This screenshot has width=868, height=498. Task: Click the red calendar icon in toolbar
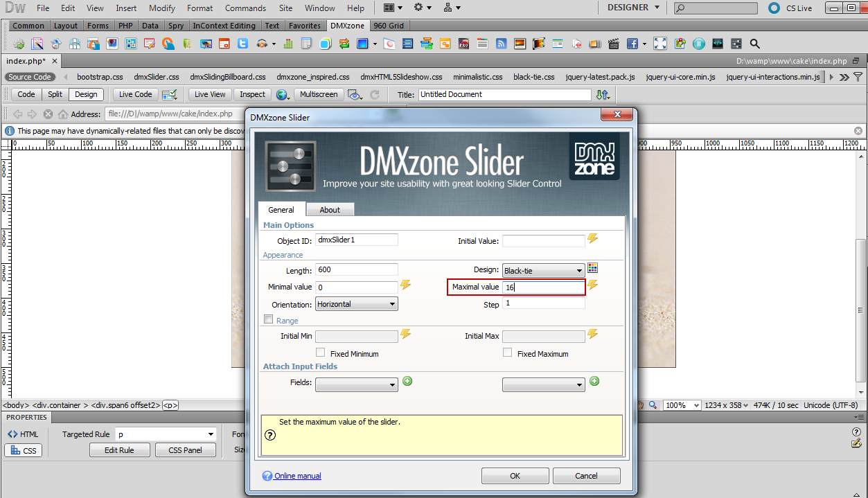coord(224,43)
